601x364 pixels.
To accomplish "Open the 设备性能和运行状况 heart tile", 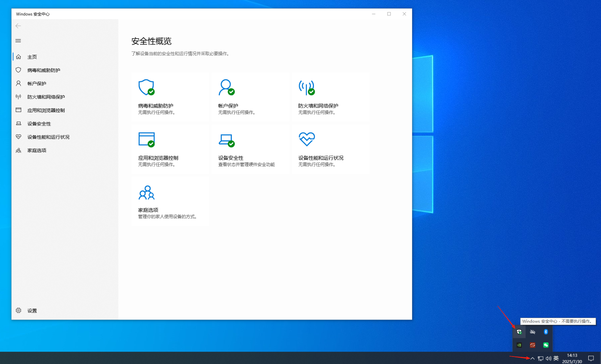I will (330, 149).
